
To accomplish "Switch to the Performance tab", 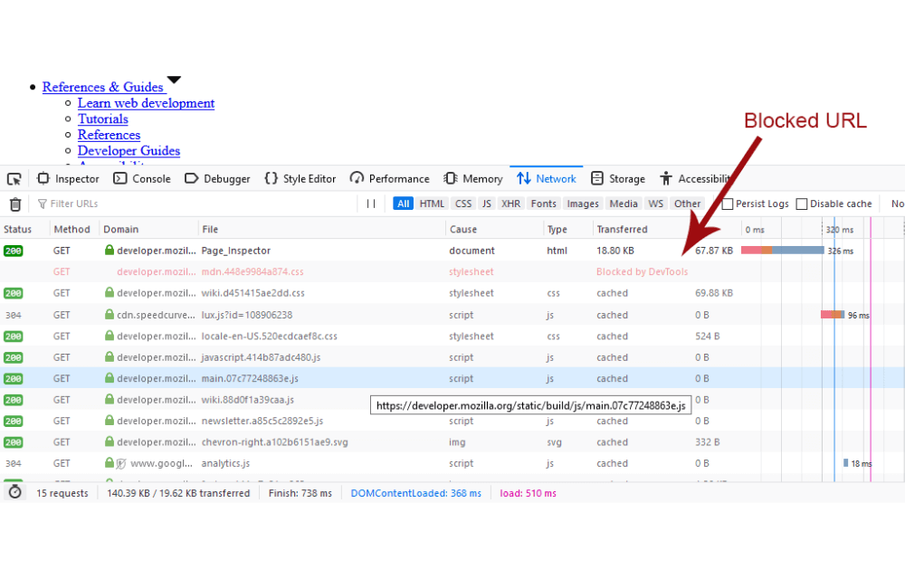I will coord(390,179).
